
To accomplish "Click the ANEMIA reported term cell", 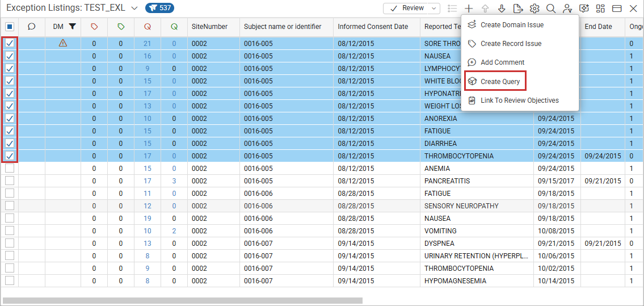I will [477, 169].
